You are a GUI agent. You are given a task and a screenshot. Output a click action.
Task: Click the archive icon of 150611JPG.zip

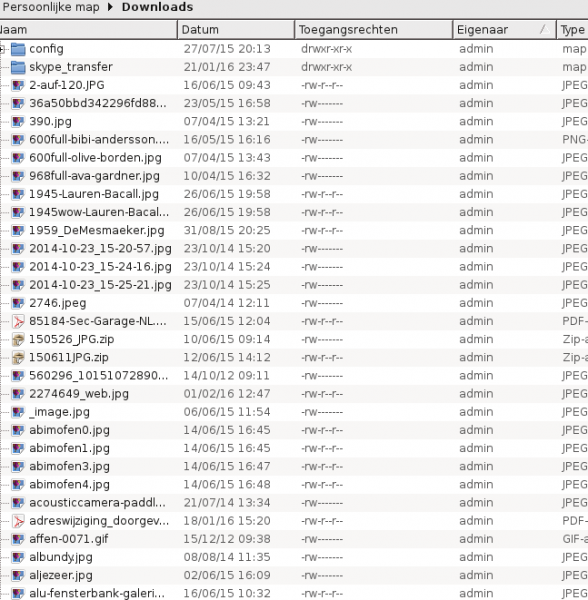pos(18,358)
